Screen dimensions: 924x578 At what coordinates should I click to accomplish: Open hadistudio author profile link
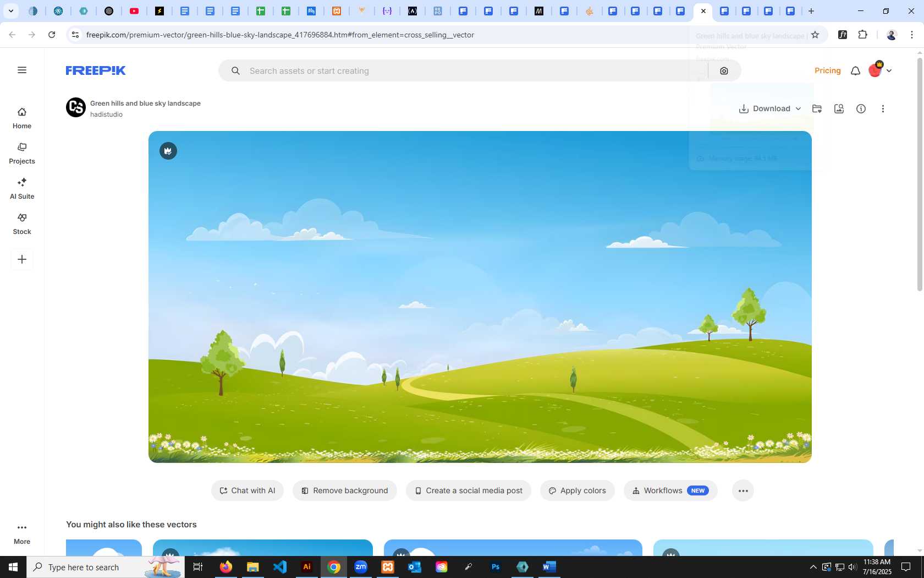tap(106, 114)
